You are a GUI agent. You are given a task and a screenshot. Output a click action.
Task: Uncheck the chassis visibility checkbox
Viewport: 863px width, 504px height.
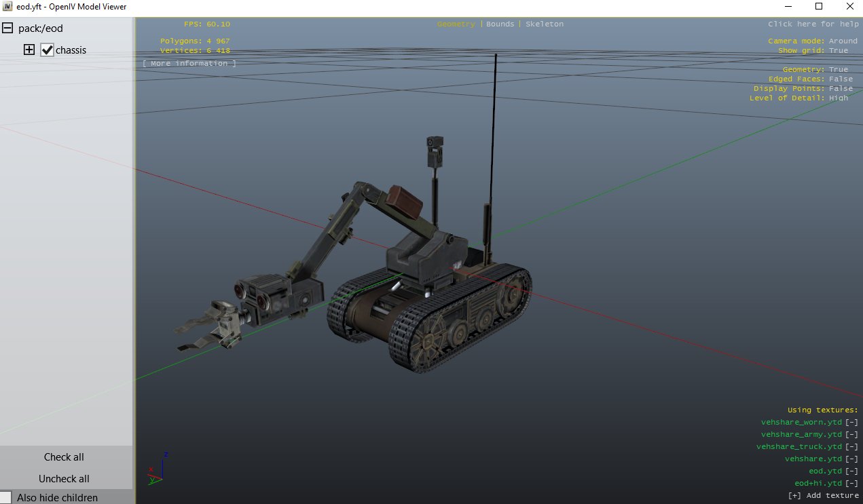[x=47, y=50]
